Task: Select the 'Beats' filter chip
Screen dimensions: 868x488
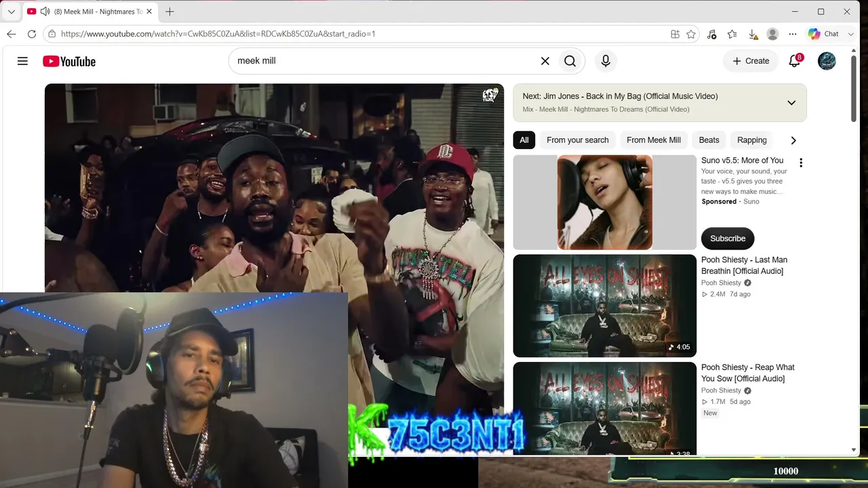Action: (709, 140)
